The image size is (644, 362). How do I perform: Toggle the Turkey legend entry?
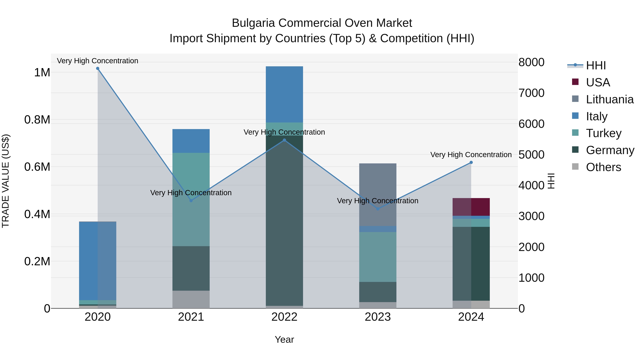point(596,133)
